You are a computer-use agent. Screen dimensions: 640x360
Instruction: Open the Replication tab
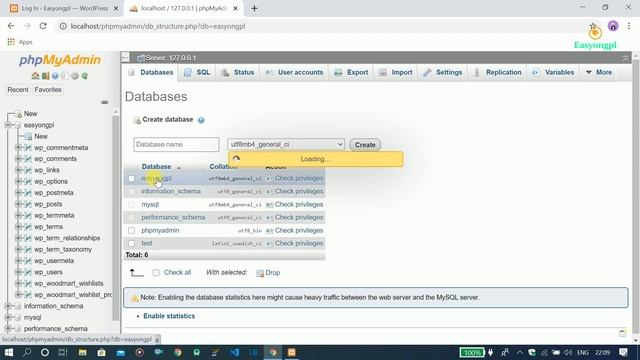click(x=498, y=73)
